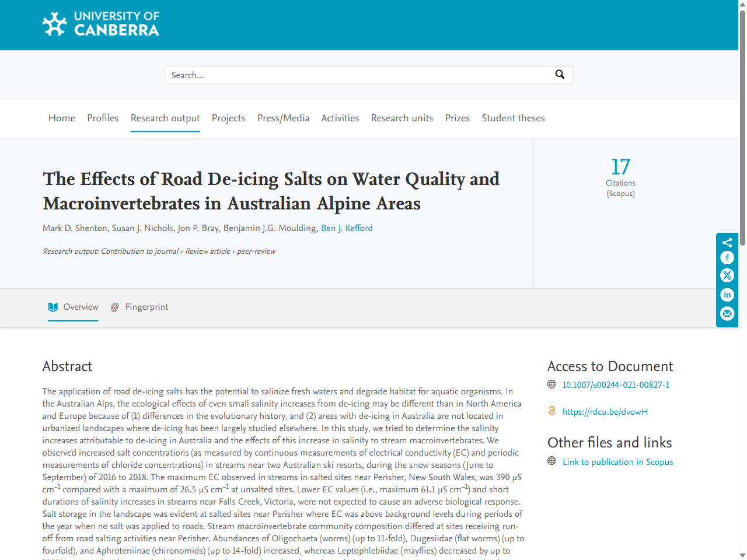747x560 pixels.
Task: Click the open access padlock icon
Action: pyautogui.click(x=551, y=411)
